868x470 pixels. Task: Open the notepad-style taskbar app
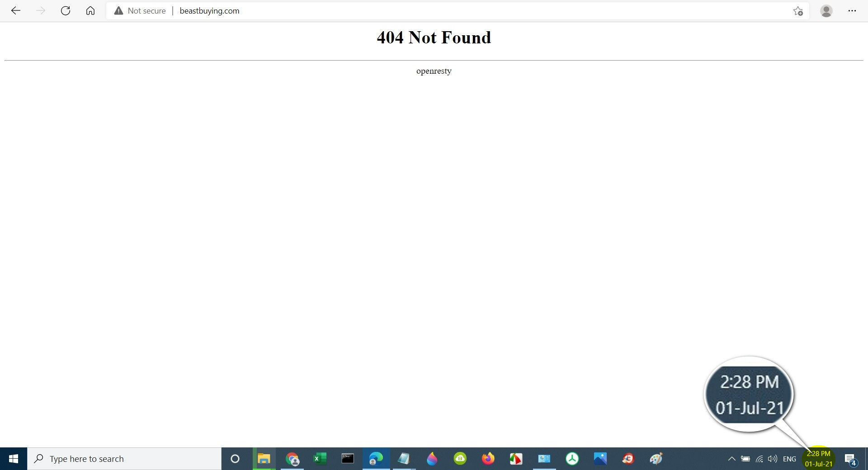[x=404, y=459]
